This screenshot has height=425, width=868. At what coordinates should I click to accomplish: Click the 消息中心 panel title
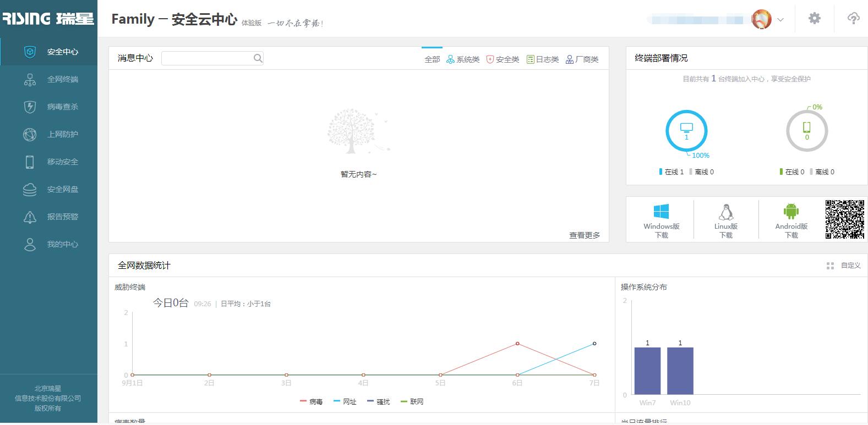point(135,58)
